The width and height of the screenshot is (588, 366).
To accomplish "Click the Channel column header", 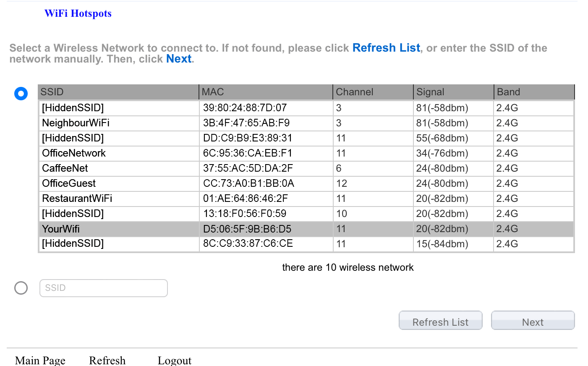I will [x=354, y=92].
